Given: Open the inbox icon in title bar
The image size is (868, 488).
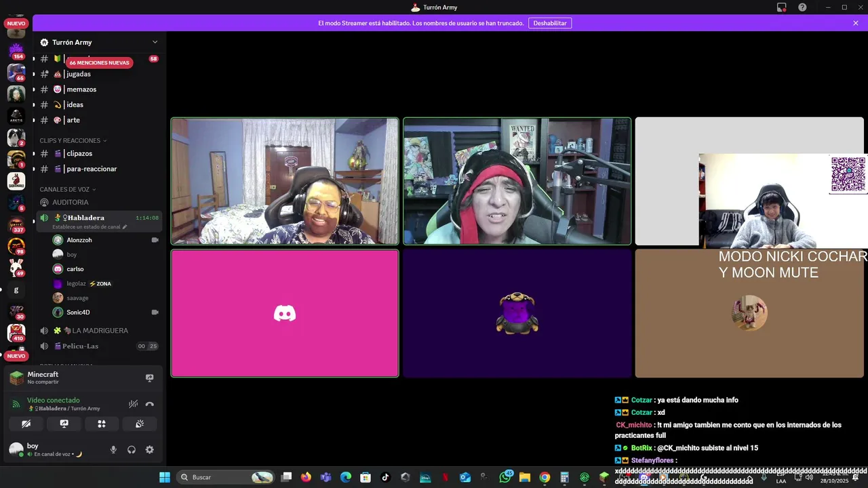Looking at the screenshot, I should point(782,7).
